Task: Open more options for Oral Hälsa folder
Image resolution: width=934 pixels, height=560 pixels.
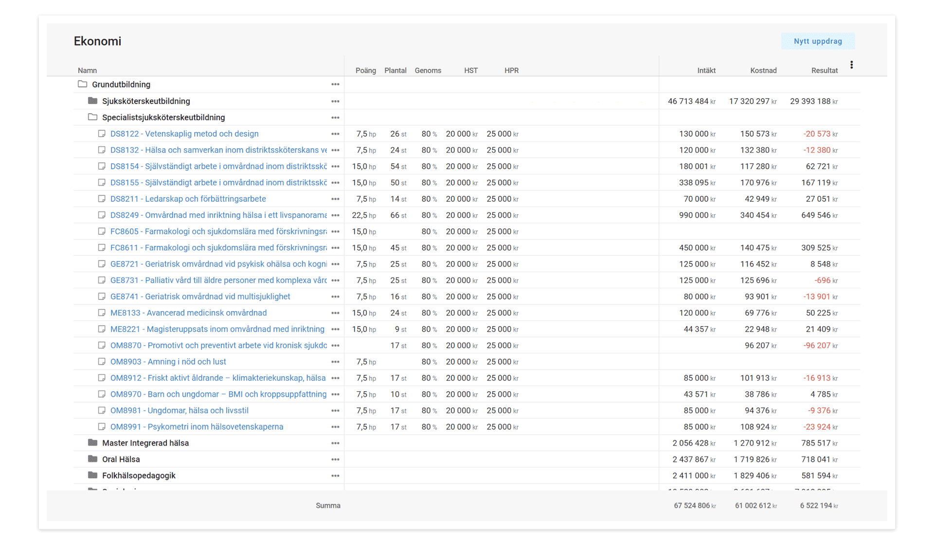Action: pyautogui.click(x=335, y=459)
